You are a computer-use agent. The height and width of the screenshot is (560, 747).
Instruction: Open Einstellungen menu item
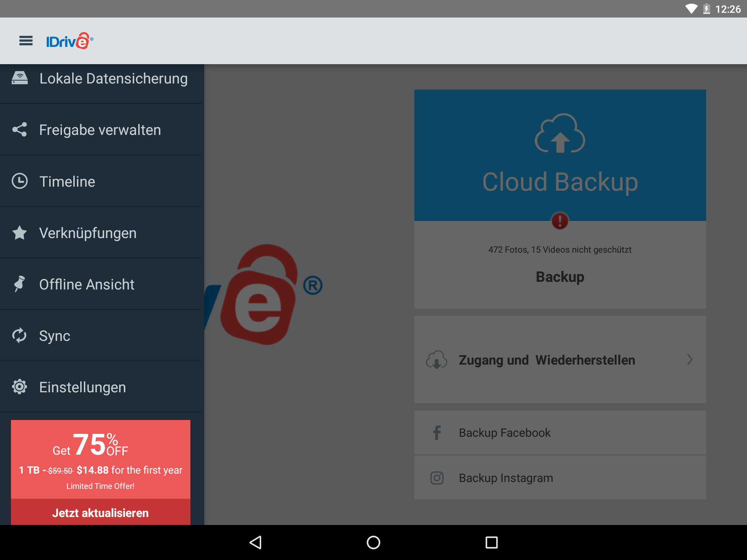101,387
